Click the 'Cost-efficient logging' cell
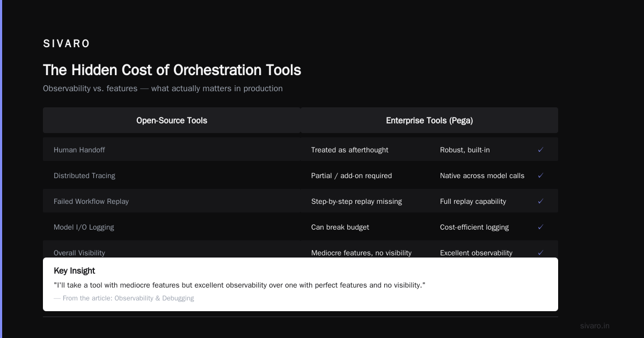The height and width of the screenshot is (338, 644). click(x=474, y=227)
